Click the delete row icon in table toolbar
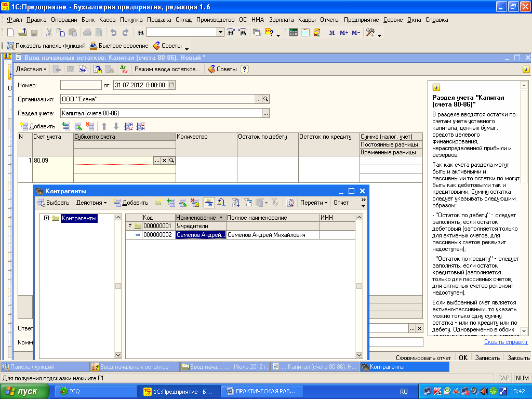Image resolution: width=532 pixels, height=399 pixels. pyautogui.click(x=90, y=126)
